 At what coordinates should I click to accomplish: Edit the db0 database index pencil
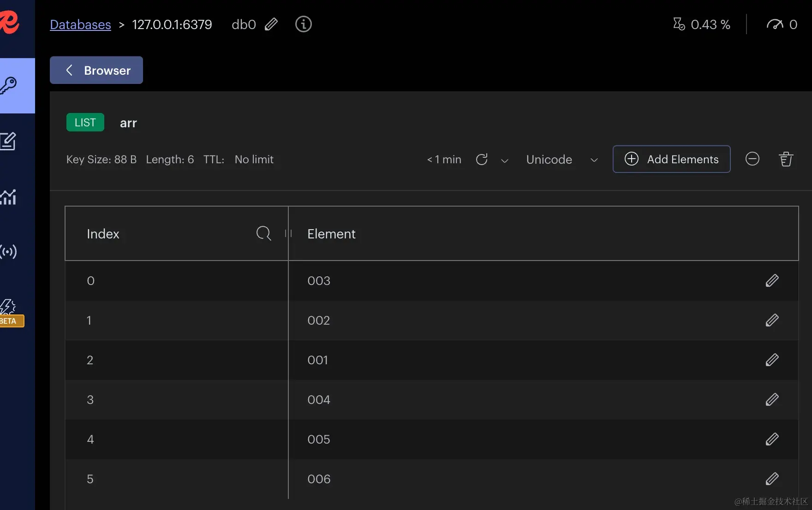[x=271, y=24]
